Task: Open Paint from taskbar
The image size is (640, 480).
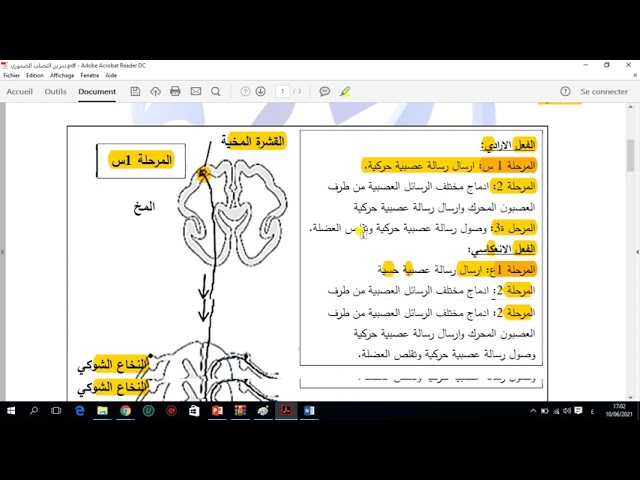Action: 263,411
